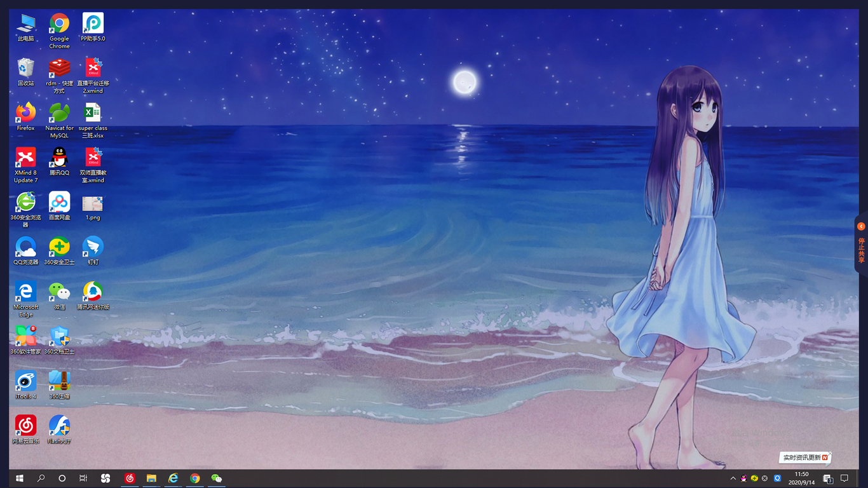Screen dimensions: 868x488
Task: Expand the hidden system tray icons
Action: [733, 478]
